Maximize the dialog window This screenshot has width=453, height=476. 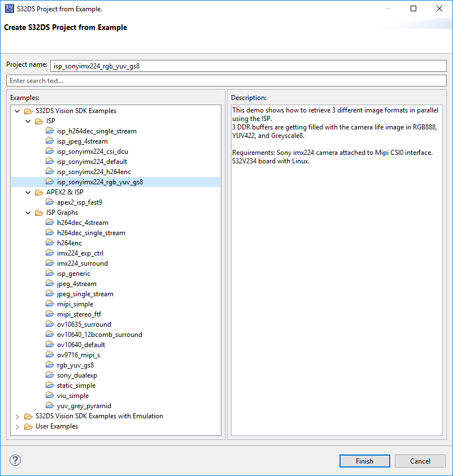[413, 8]
